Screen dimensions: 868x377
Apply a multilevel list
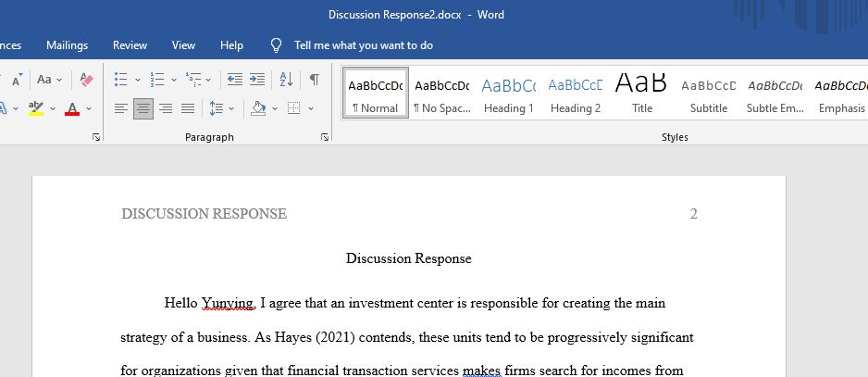click(x=193, y=80)
